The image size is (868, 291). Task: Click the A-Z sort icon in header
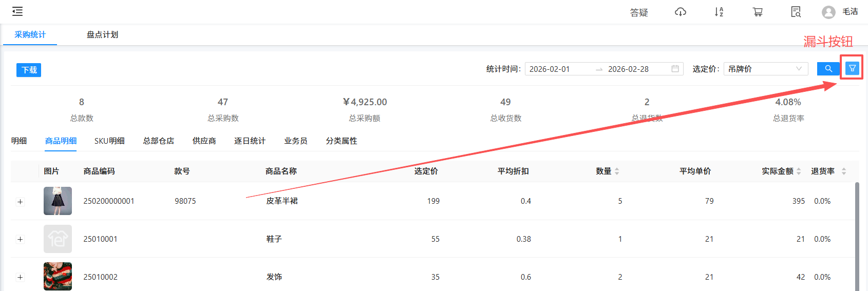tap(719, 12)
